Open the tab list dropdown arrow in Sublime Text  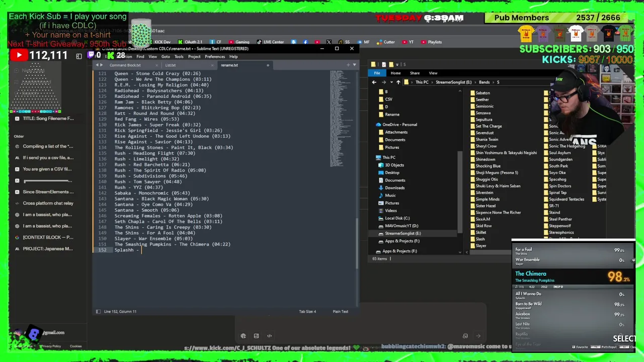coord(354,65)
